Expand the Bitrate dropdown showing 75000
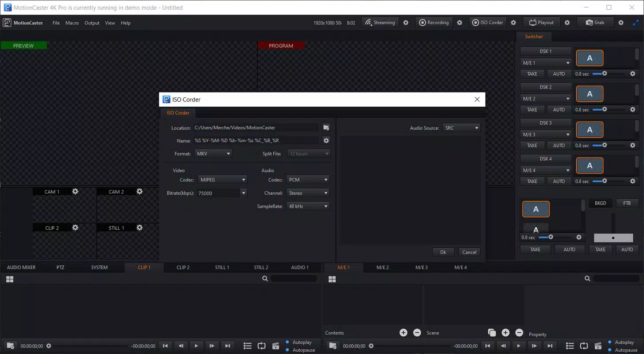644x354 pixels. tap(243, 193)
